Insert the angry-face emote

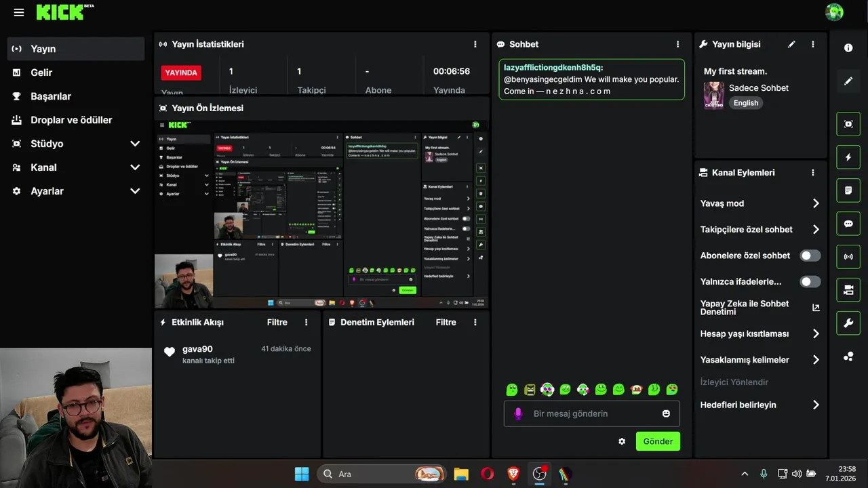[x=530, y=390]
